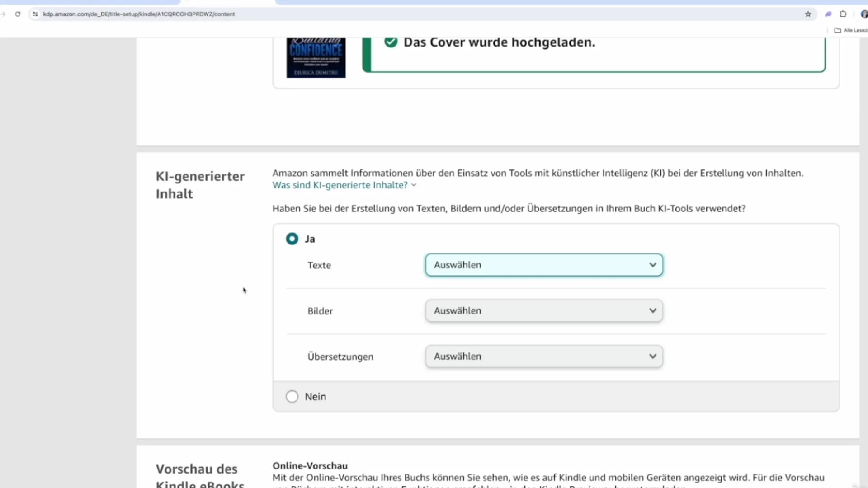Screen dimensions: 868x488
Task: Click the forward navigation arrow
Action: point(4,14)
